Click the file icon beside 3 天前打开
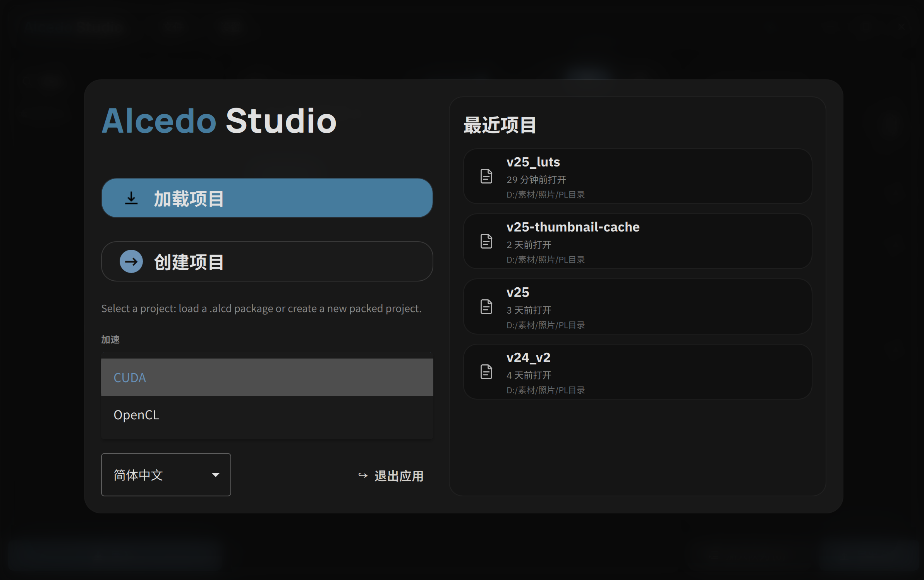The height and width of the screenshot is (580, 924). click(486, 307)
